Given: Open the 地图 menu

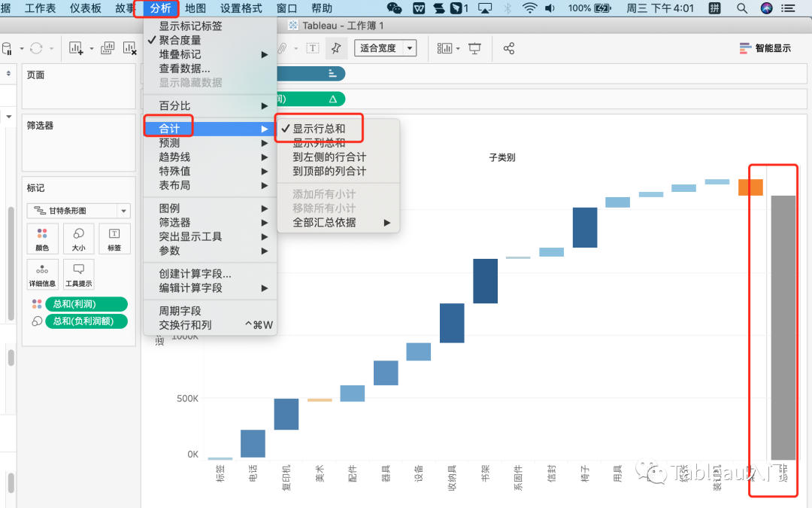Looking at the screenshot, I should [x=195, y=8].
